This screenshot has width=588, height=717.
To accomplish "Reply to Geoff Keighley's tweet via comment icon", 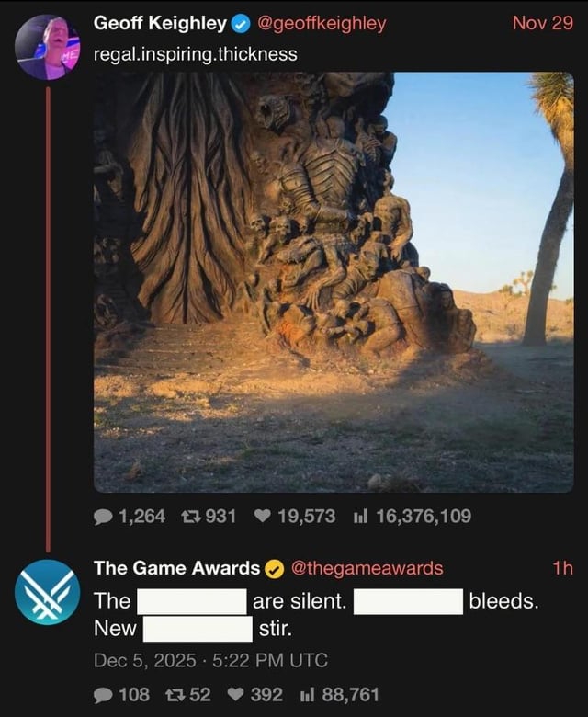I will (x=103, y=517).
